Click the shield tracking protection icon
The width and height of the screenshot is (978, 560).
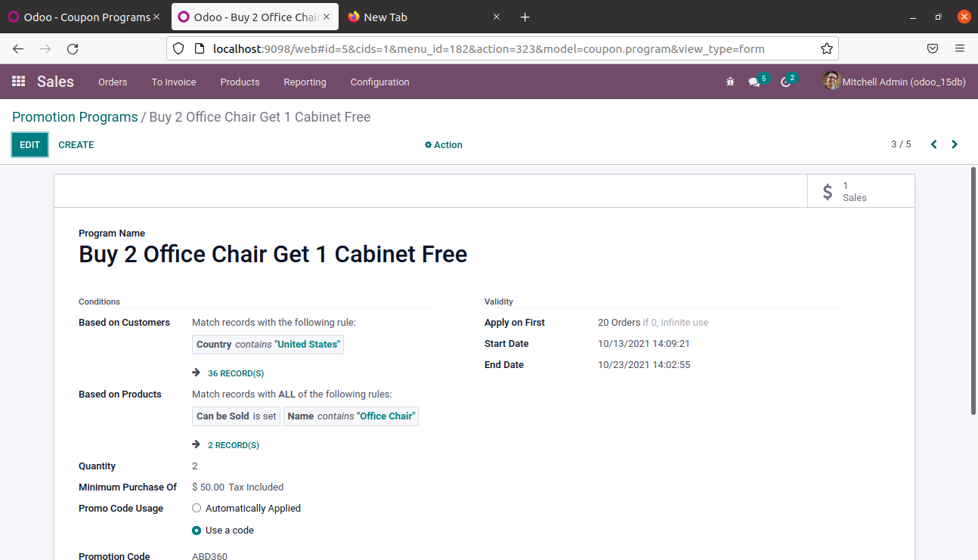click(178, 48)
